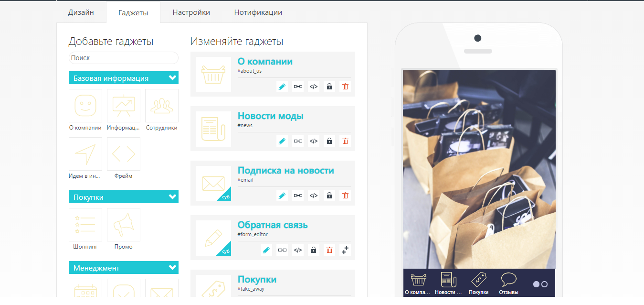
Task: Delete the О компании gadget
Action: 345,87
